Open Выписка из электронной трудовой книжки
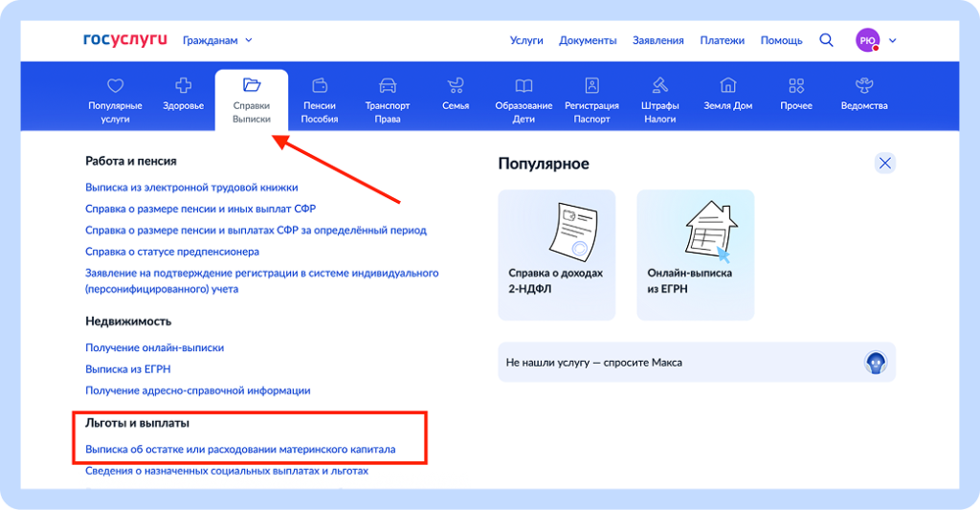980x510 pixels. pyautogui.click(x=191, y=188)
